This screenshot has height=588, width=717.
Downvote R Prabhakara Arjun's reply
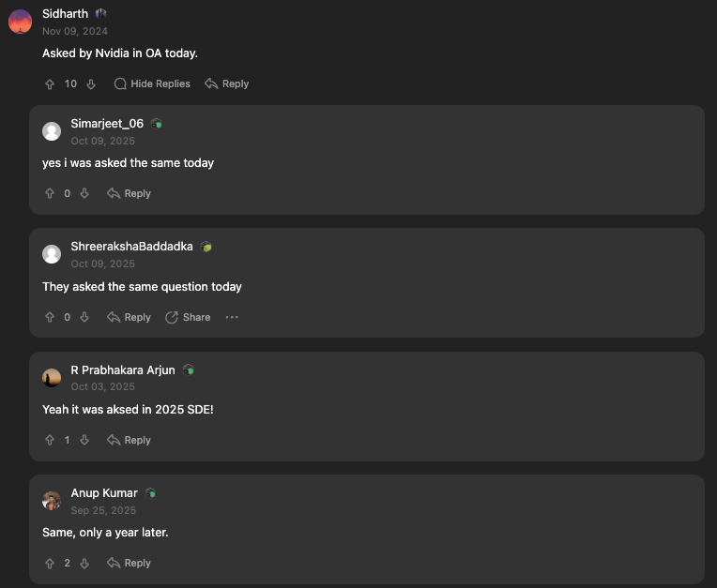click(x=84, y=440)
